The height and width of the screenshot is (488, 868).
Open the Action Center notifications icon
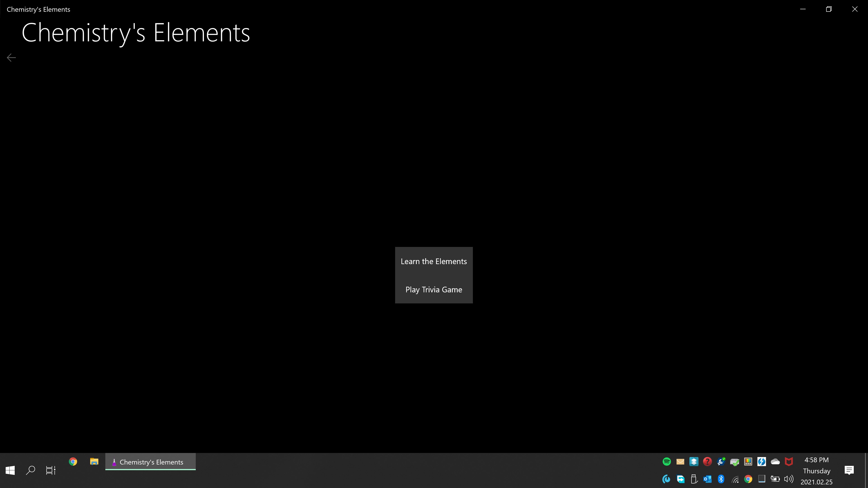tap(849, 470)
